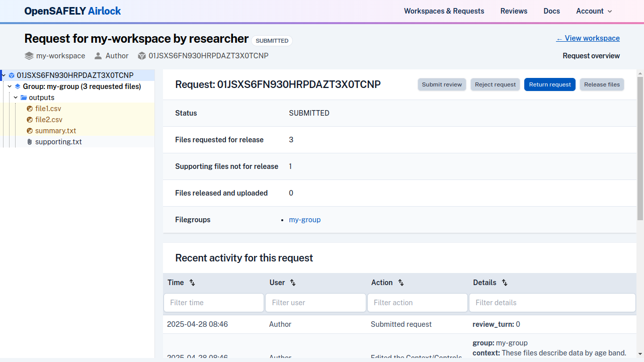Image resolution: width=644 pixels, height=362 pixels.
Task: Open the Account dropdown menu
Action: coord(594,11)
